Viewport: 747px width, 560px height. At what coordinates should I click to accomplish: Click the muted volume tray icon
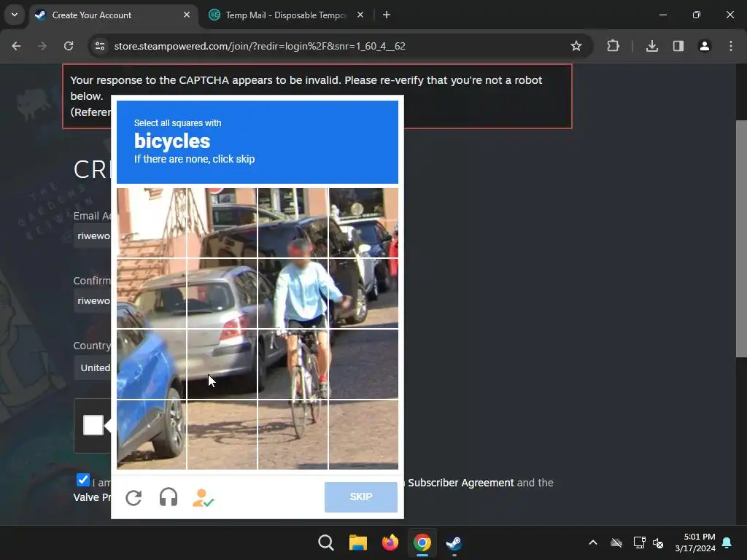[658, 542]
